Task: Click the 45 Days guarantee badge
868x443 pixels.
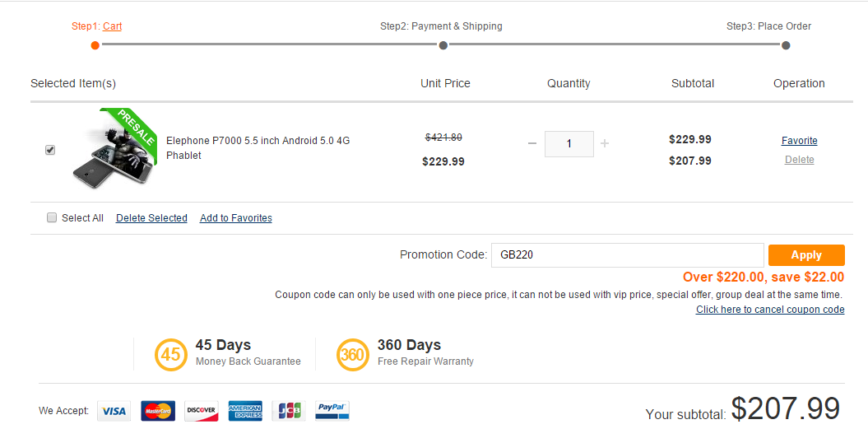Action: [169, 355]
